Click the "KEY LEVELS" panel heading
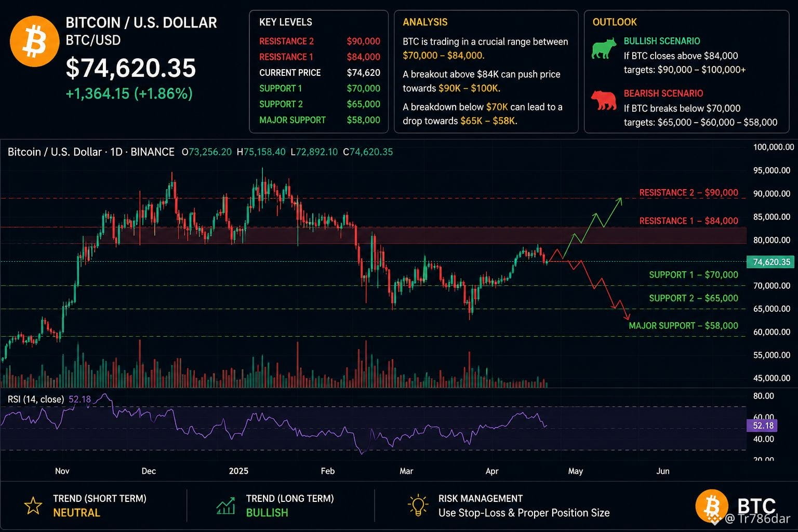Screen dimensions: 798x532 coord(286,22)
